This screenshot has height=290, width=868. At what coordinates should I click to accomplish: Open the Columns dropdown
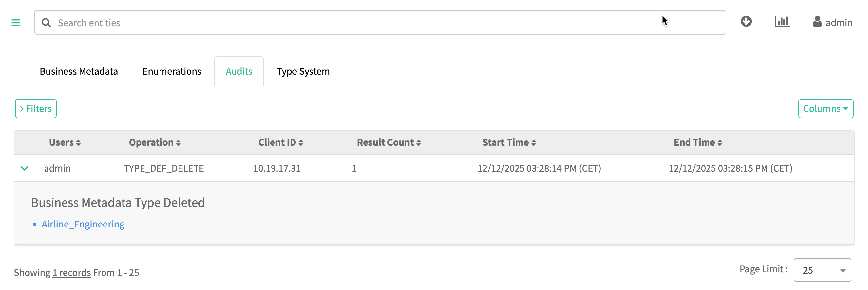[825, 108]
